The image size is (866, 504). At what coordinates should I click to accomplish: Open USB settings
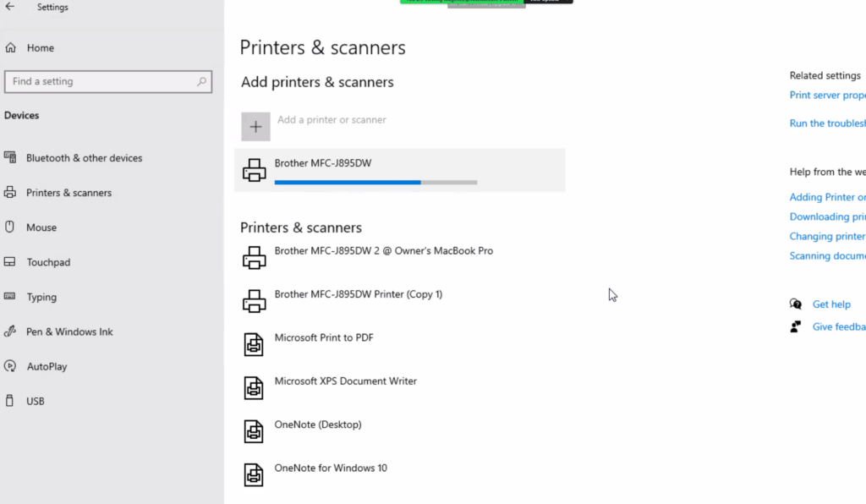coord(35,402)
